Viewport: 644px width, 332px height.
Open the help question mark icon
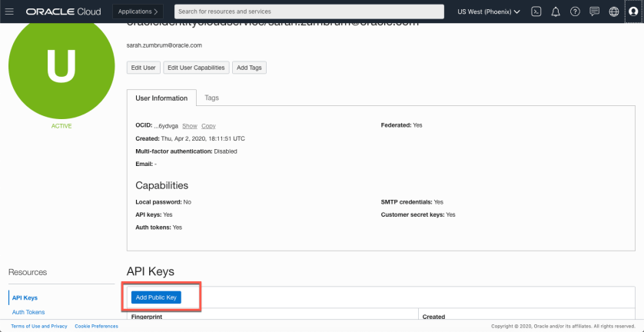pos(575,12)
